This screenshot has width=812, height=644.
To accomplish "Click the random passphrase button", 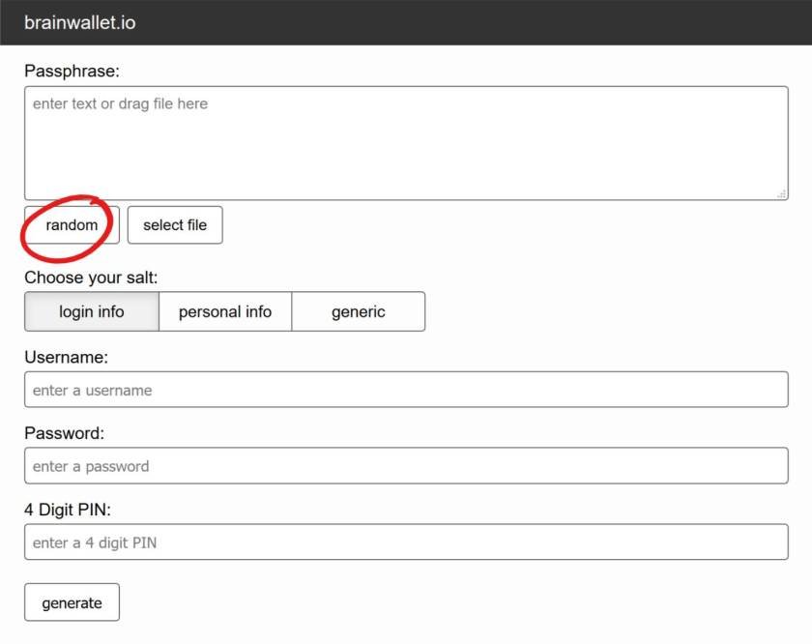I will coord(72,225).
